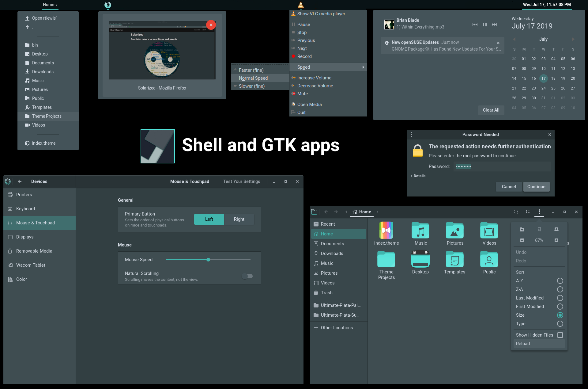Click the spiral app icon in the top bar
The width and height of the screenshot is (588, 389).
(x=108, y=5)
